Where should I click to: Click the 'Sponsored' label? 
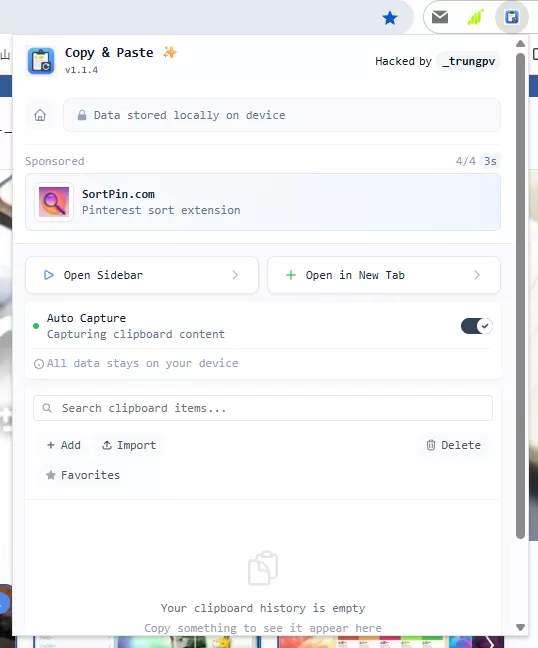coord(55,161)
